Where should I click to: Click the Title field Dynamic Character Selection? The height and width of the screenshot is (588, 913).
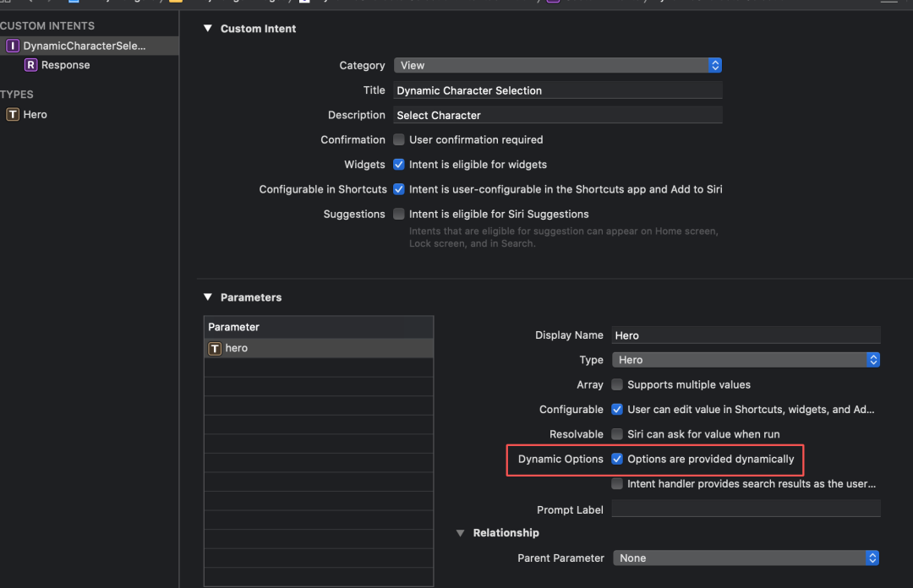557,90
